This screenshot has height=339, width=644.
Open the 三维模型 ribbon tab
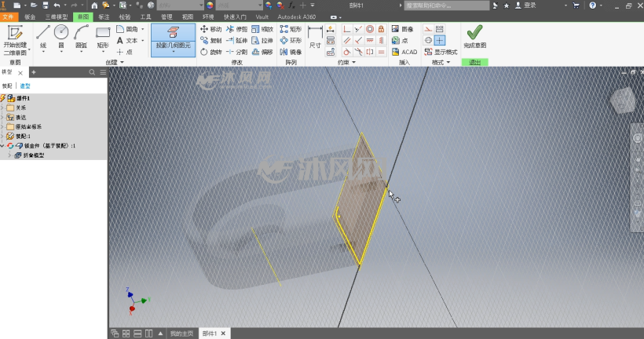pyautogui.click(x=57, y=16)
